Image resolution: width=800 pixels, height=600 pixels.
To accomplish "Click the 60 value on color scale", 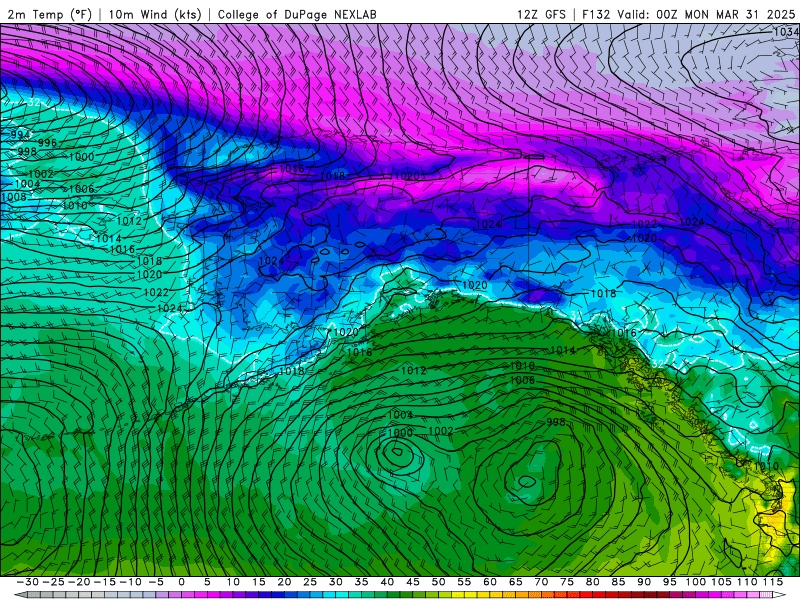I will [490, 582].
